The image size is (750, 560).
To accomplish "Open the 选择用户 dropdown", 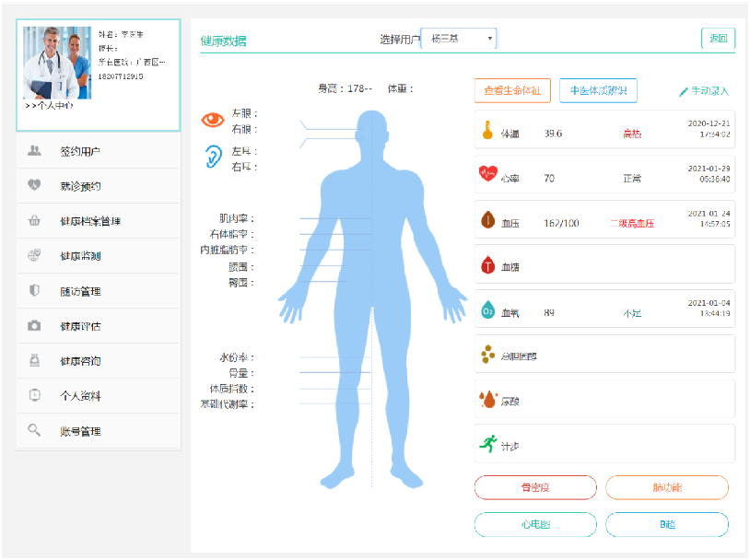I will click(x=460, y=39).
